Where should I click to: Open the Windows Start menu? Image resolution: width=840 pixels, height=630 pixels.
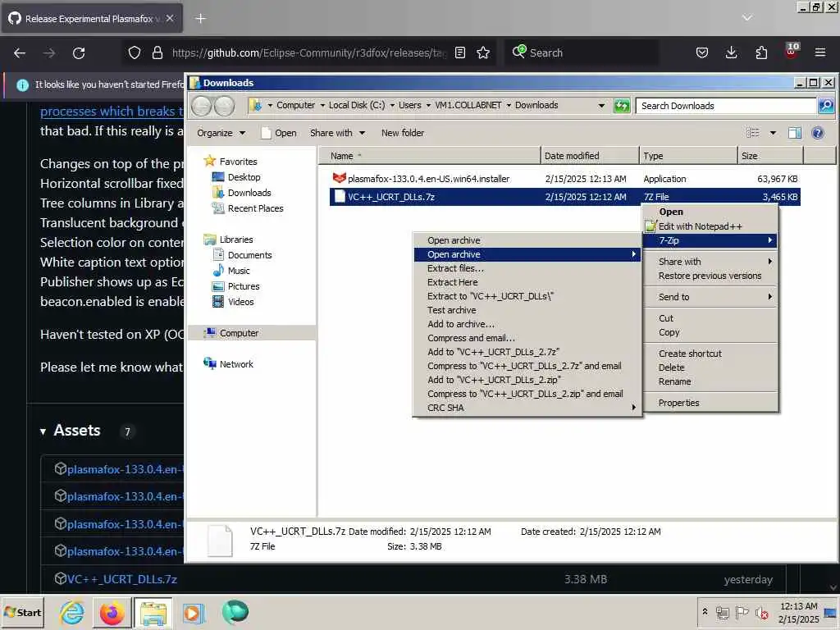[x=22, y=612]
